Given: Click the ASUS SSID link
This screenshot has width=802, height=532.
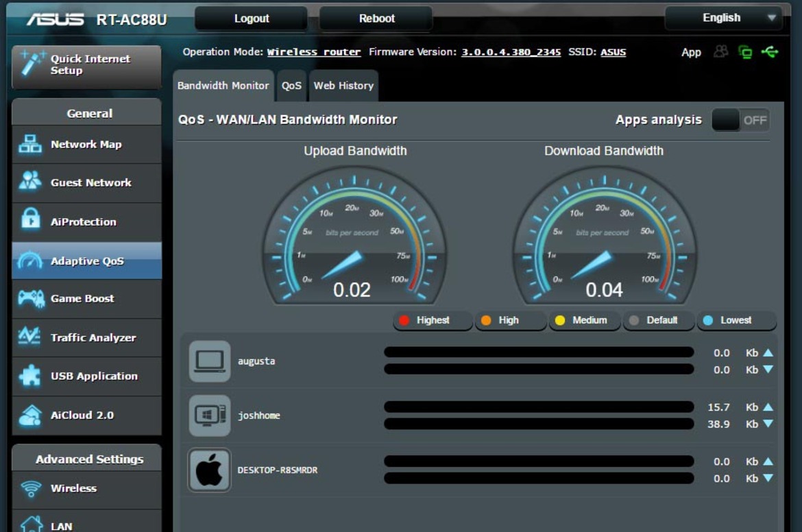Looking at the screenshot, I should pyautogui.click(x=613, y=52).
